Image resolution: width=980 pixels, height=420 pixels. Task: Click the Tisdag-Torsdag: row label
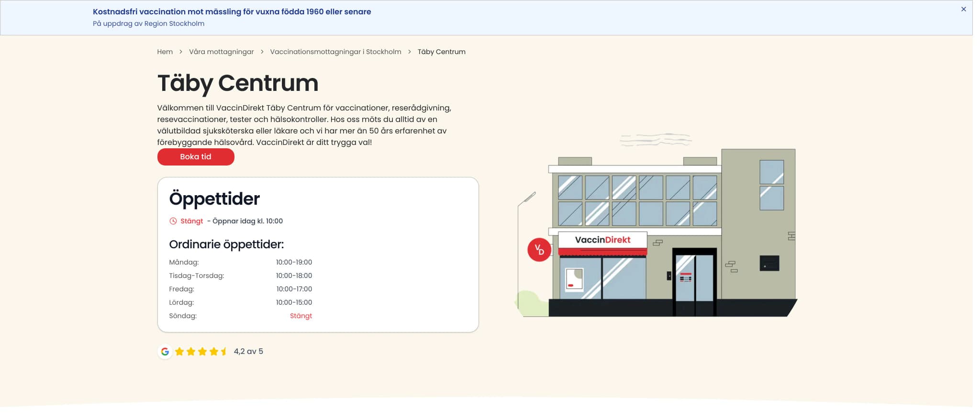tap(197, 276)
